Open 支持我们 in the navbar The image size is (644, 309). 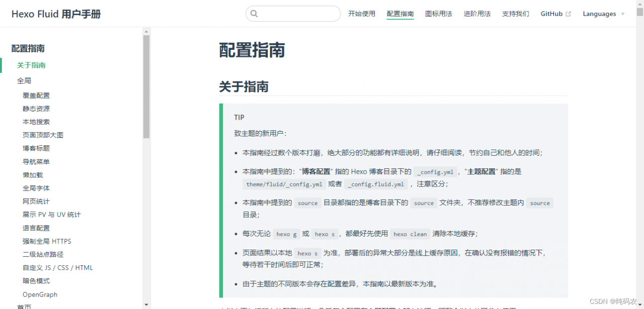coord(516,14)
